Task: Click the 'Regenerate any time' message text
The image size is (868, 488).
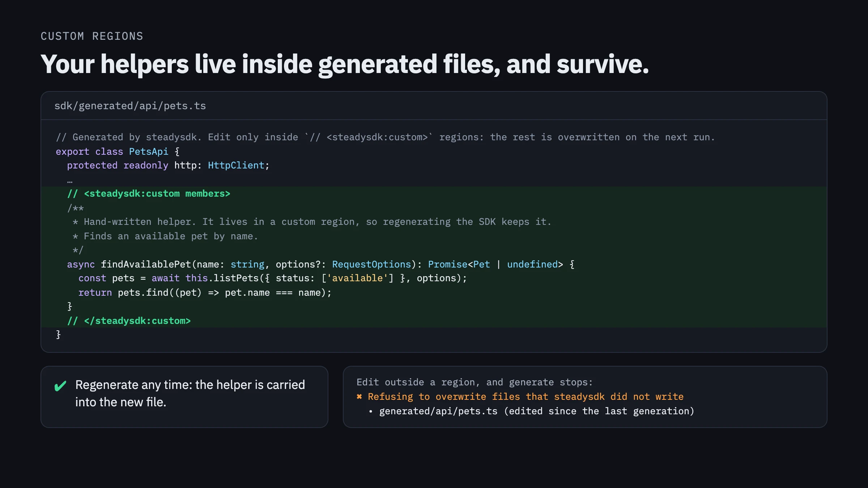Action: tap(190, 393)
